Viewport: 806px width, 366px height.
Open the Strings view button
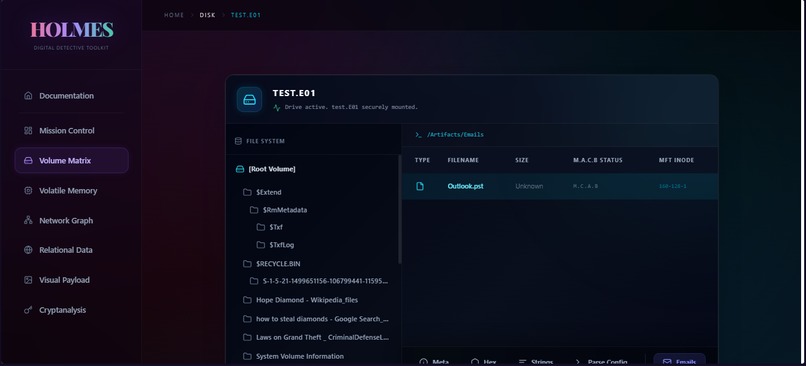536,361
